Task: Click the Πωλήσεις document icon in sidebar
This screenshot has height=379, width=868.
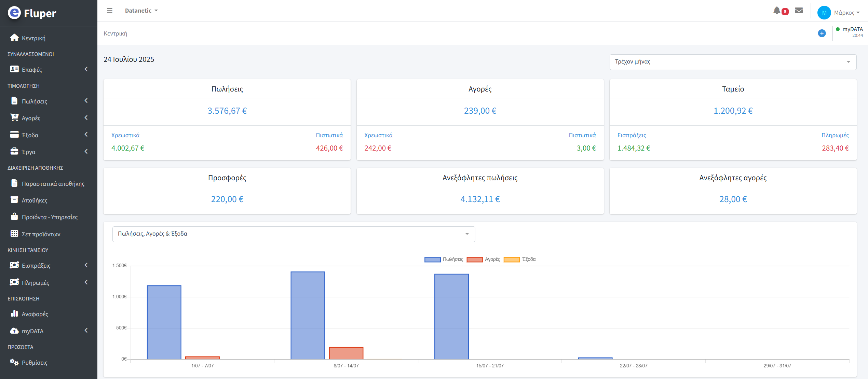Action: (14, 101)
